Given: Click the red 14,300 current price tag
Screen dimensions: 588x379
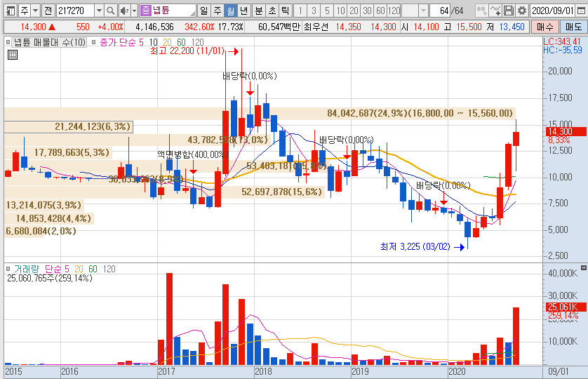Looking at the screenshot, I should click(566, 131).
